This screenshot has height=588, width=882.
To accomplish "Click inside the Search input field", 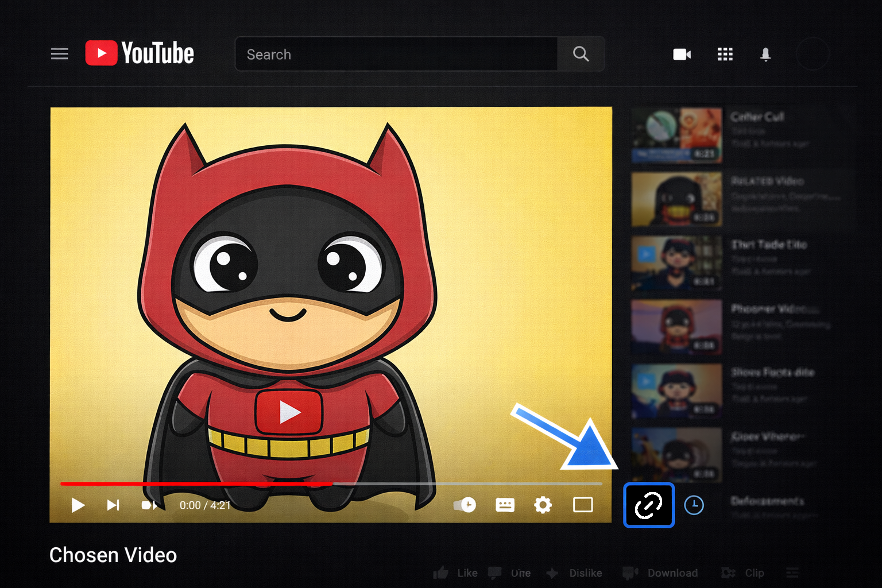I will (x=396, y=54).
